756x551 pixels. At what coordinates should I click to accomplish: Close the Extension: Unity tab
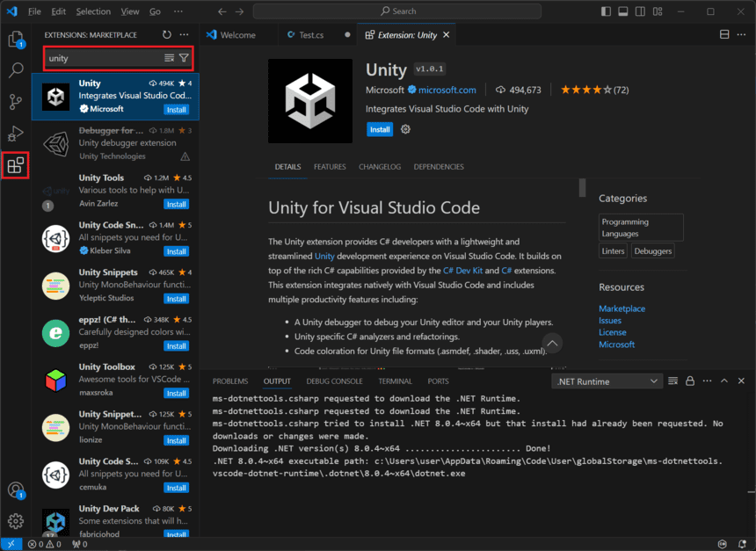[x=447, y=34]
